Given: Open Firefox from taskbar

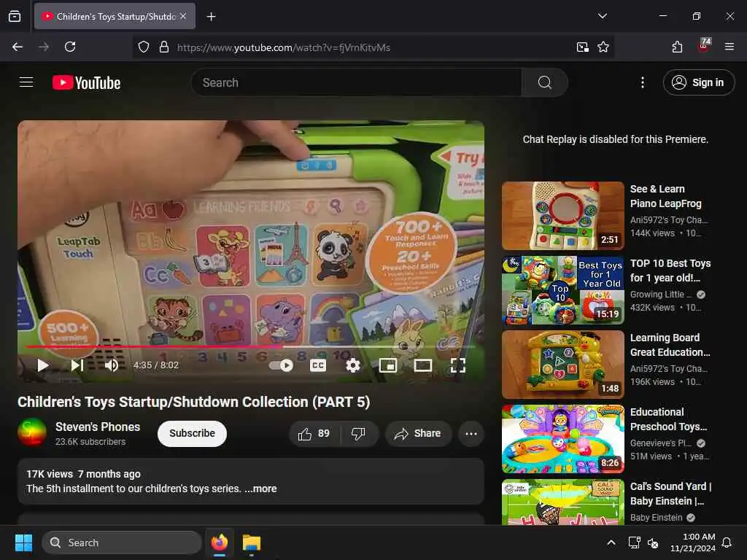Looking at the screenshot, I should tap(219, 542).
